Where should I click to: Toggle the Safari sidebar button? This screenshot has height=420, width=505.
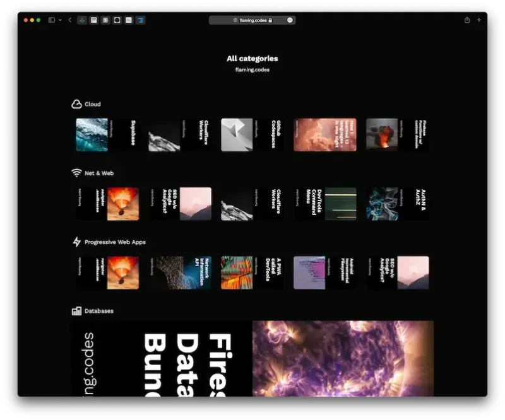[x=52, y=20]
